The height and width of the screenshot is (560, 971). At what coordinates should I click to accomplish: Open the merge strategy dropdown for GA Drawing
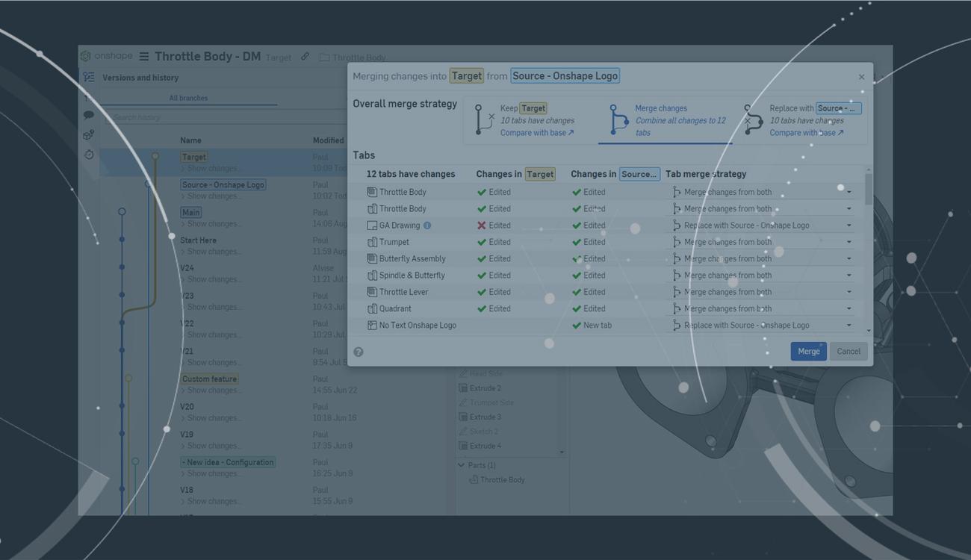click(x=849, y=225)
